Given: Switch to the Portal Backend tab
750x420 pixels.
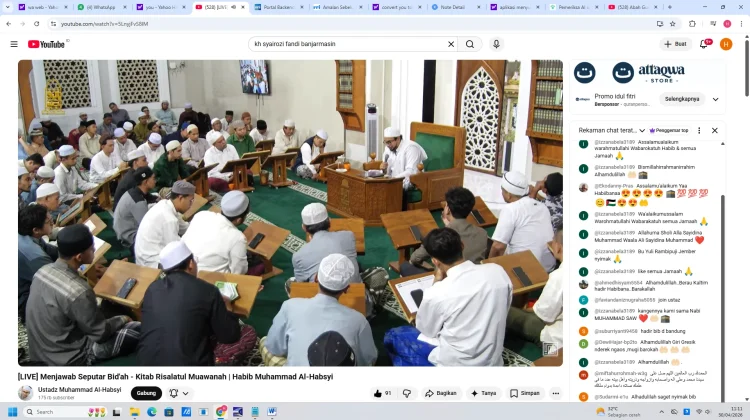Looking at the screenshot, I should pyautogui.click(x=278, y=7).
